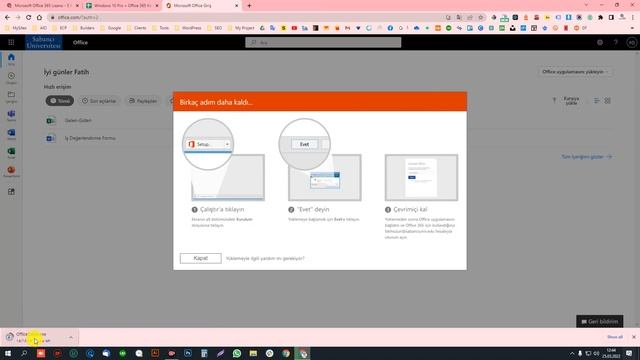
Task: Switch to the Microsoft Office 365 Lisans tab
Action: pyautogui.click(x=41, y=6)
